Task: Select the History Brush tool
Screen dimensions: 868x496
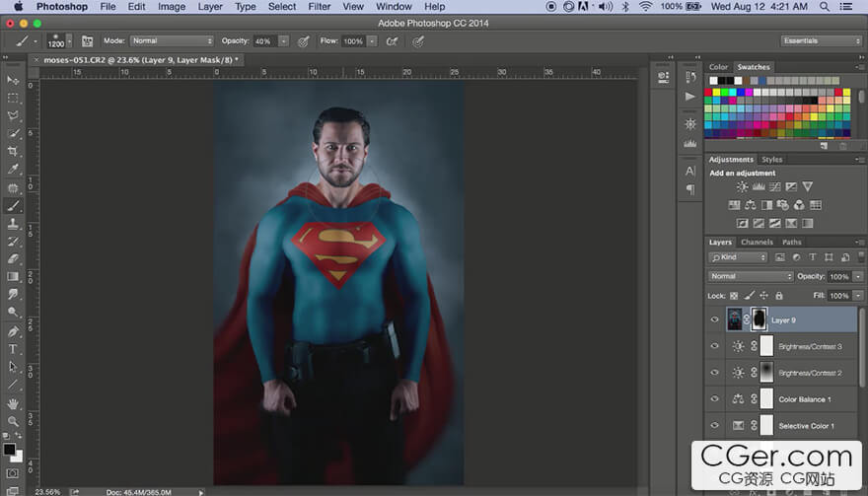Action: pos(12,242)
